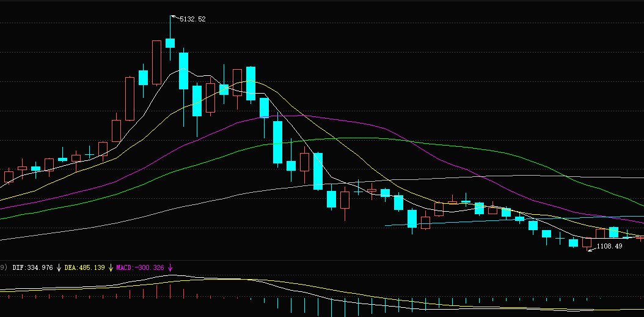
Task: Click the DIF:334.976 indicator readout
Action: [33, 267]
